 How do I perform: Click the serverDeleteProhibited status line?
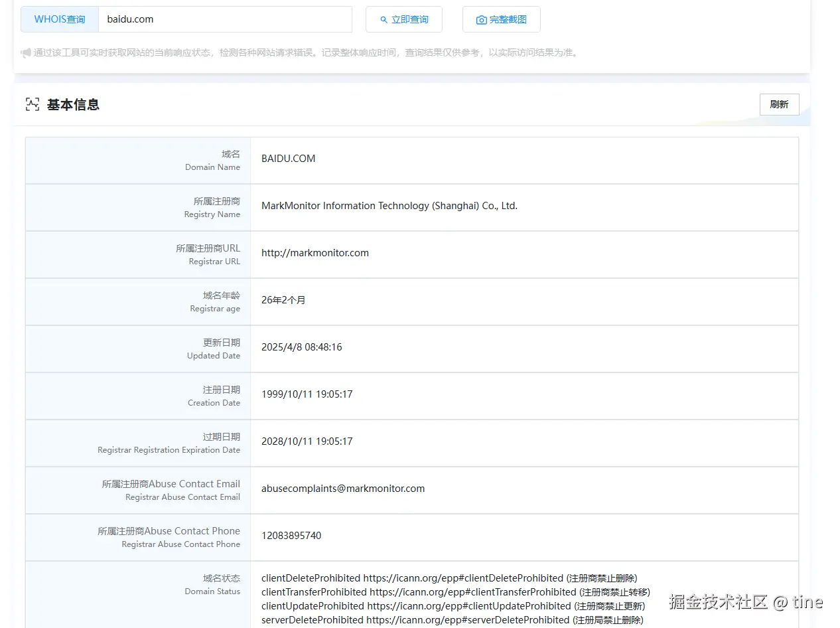pos(453,620)
